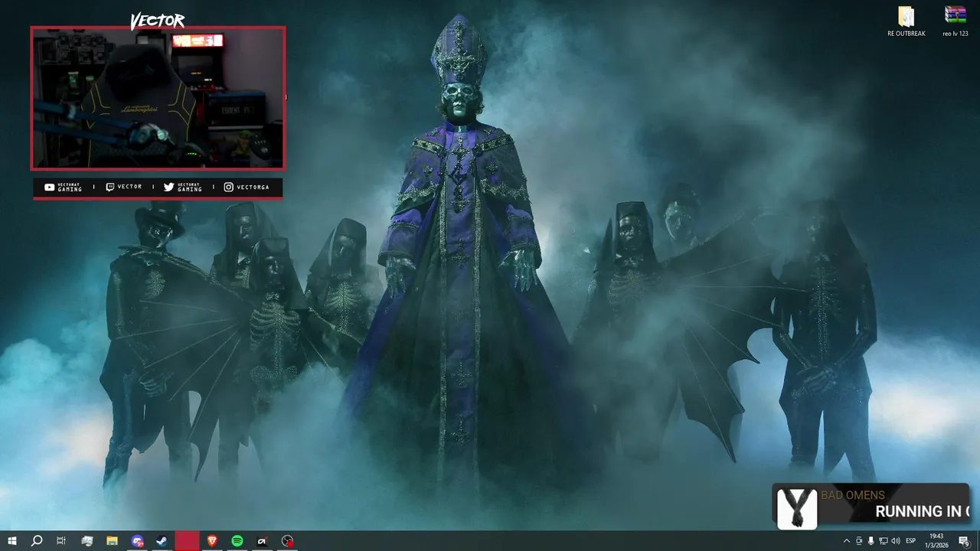Click the Meet Now tray icon

(x=859, y=541)
